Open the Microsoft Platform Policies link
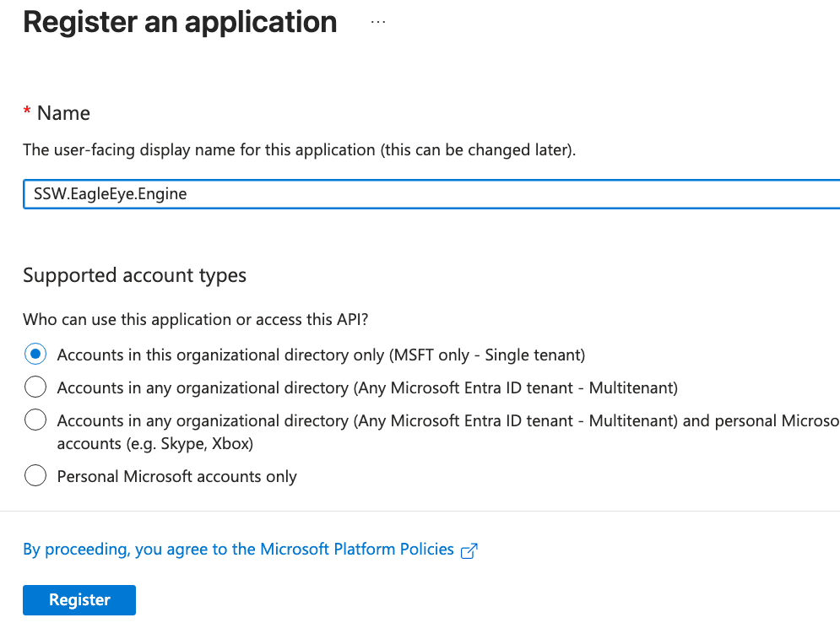 (238, 550)
